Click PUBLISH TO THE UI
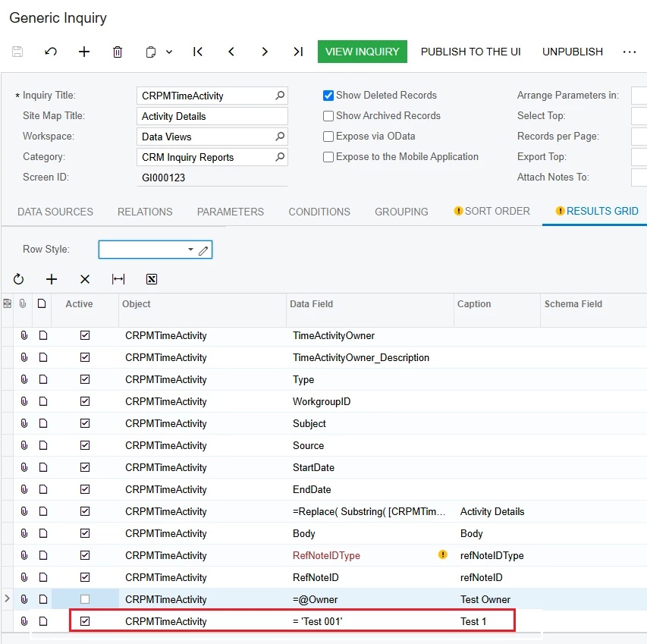647x644 pixels. (x=470, y=52)
